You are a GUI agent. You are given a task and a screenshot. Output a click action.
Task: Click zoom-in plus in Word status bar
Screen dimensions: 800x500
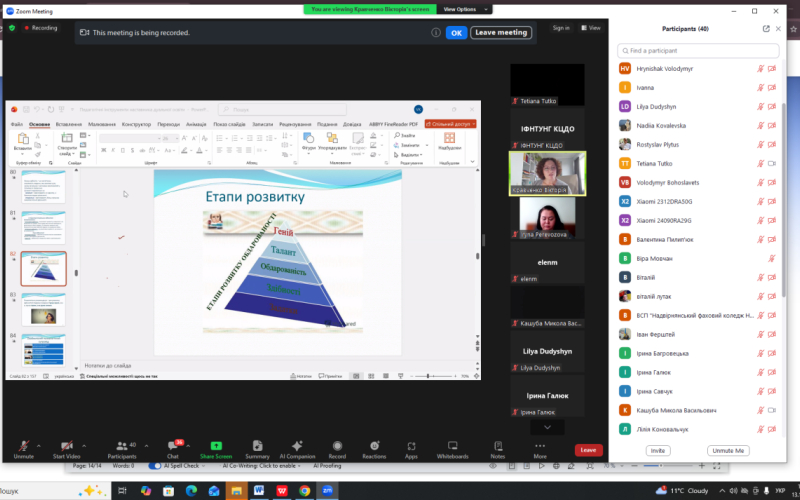point(702,466)
